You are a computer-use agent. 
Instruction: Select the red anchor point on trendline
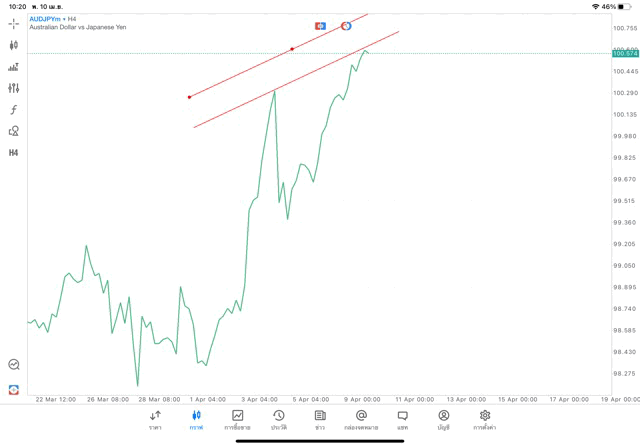tap(292, 49)
